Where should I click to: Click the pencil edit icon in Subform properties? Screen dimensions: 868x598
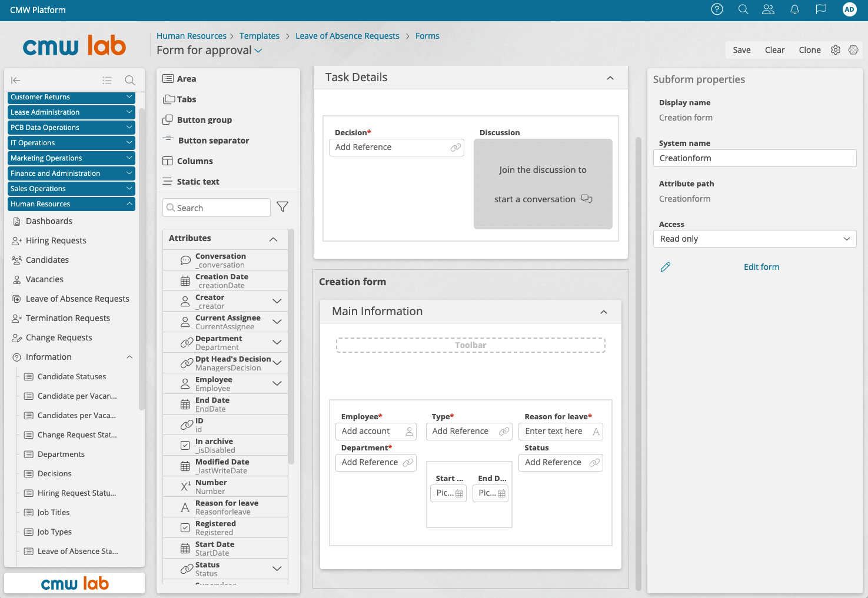pyautogui.click(x=666, y=267)
